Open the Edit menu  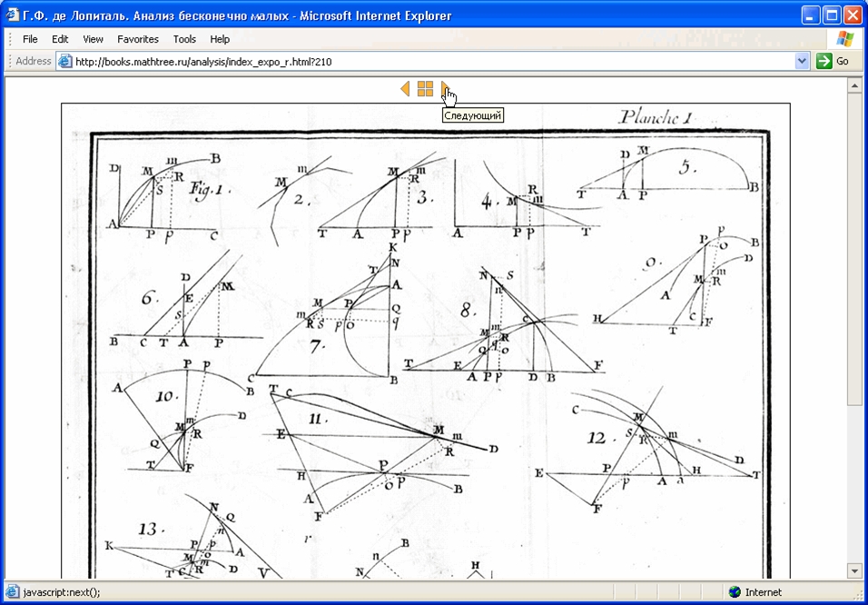tap(60, 39)
